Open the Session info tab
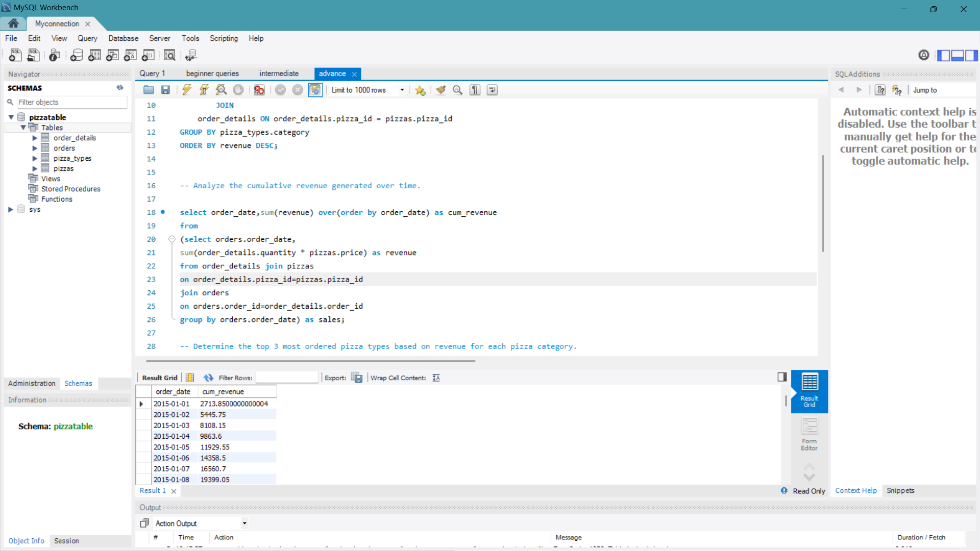Screen dimensions: 980x551 [66, 541]
